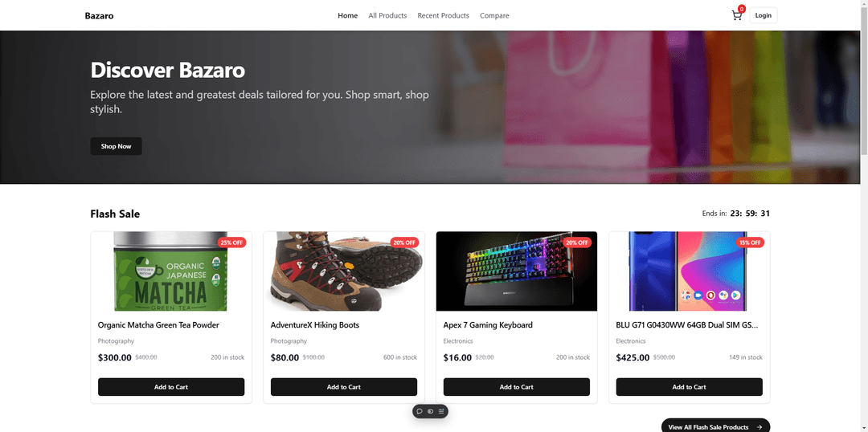The height and width of the screenshot is (432, 868).
Task: Open the menu lines icon in floating toolbar
Action: (x=441, y=412)
